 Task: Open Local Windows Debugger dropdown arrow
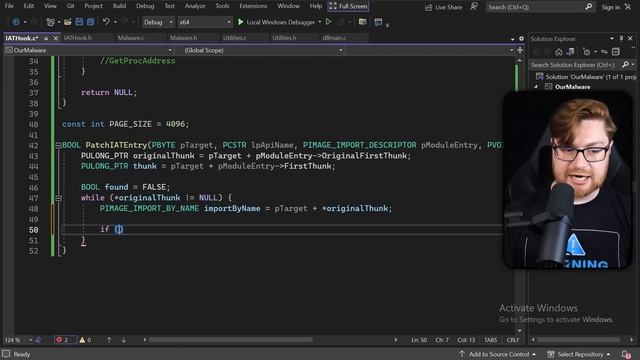pos(320,22)
